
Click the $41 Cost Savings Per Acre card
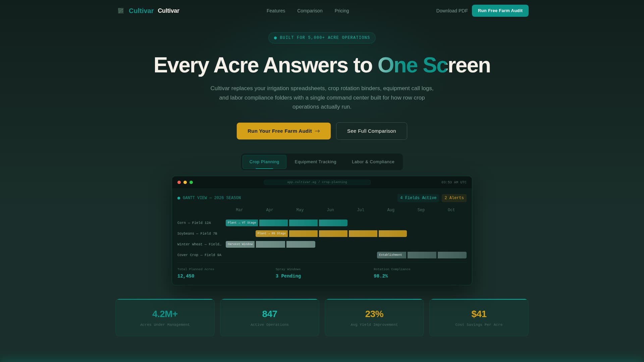tap(479, 317)
